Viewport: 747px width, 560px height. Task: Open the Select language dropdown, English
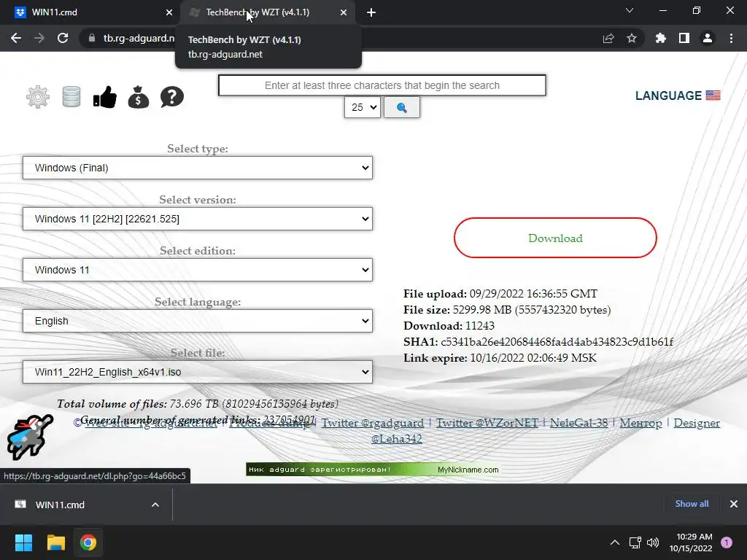point(198,321)
